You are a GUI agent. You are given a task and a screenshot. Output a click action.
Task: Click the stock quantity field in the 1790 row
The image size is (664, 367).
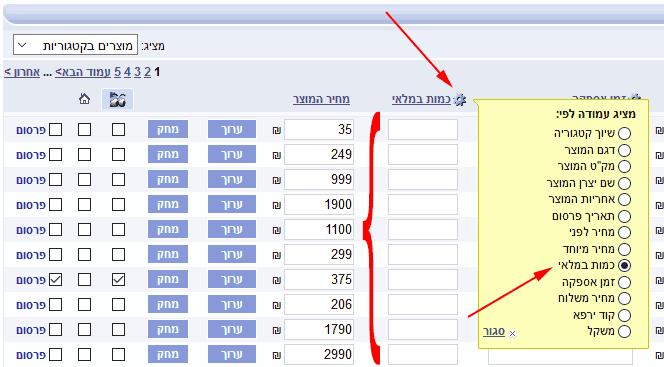pos(423,329)
